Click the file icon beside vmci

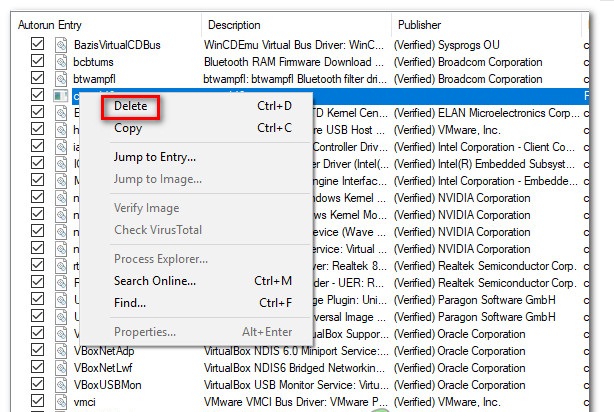click(61, 402)
